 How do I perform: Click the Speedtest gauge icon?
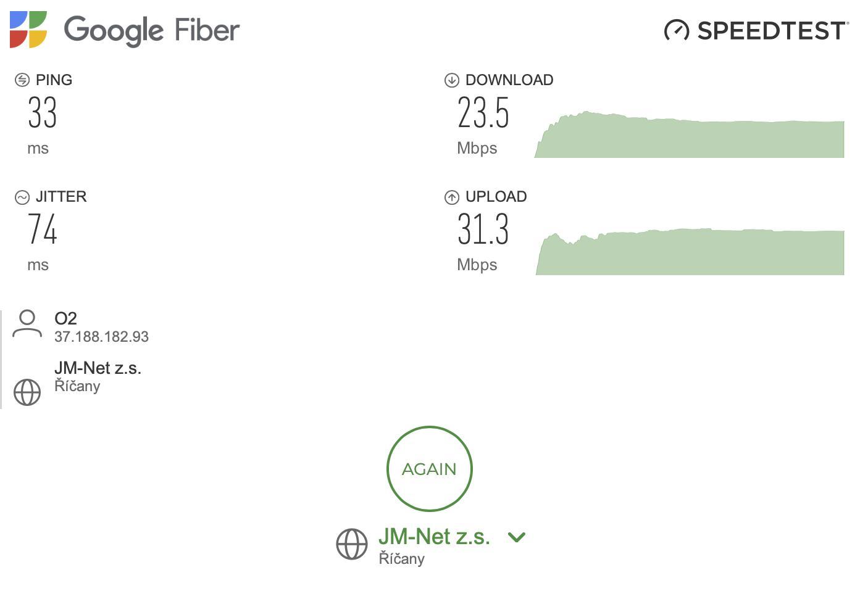coord(676,30)
